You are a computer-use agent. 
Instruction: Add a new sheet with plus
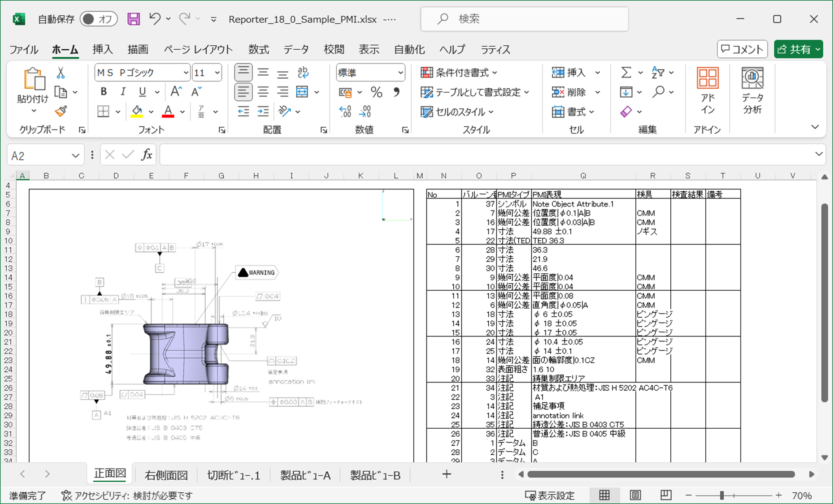447,474
